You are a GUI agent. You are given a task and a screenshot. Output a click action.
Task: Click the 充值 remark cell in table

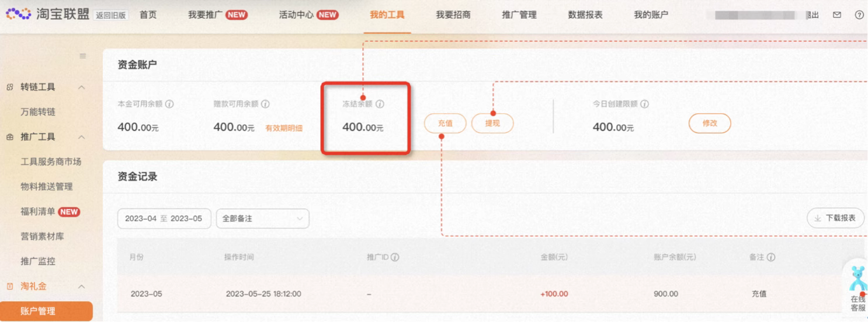[x=759, y=294]
